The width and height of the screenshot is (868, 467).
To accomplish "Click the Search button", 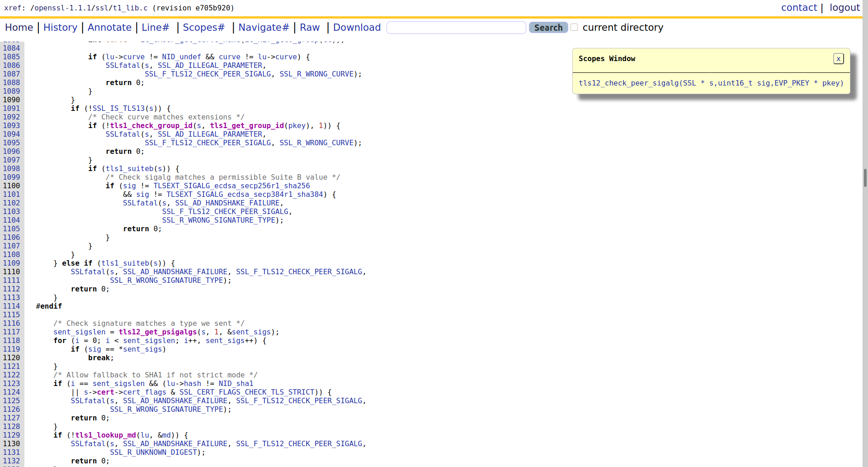I will (x=548, y=28).
